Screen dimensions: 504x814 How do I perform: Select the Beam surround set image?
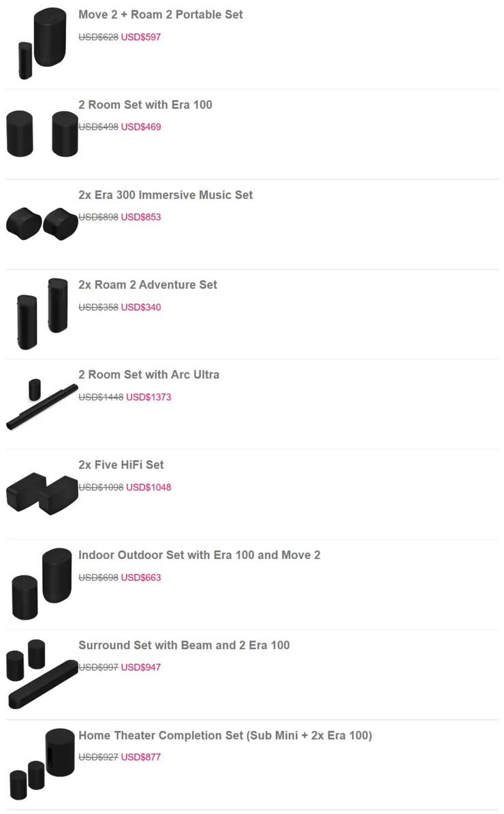coord(42,674)
